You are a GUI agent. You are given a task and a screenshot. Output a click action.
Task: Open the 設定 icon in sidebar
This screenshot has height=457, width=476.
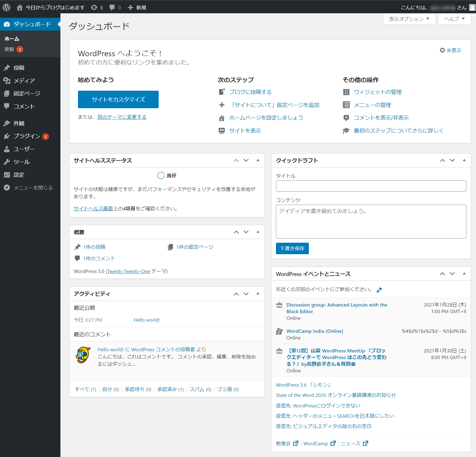pyautogui.click(x=7, y=175)
